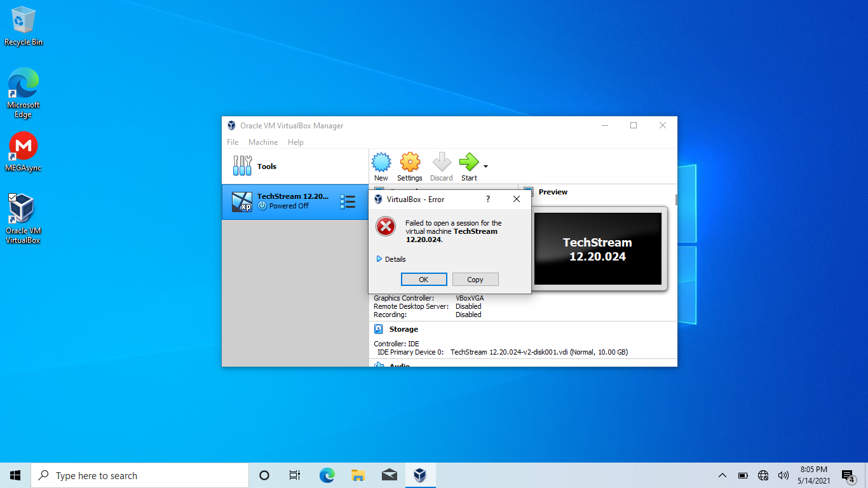Open the File menu
The height and width of the screenshot is (488, 868).
point(233,142)
